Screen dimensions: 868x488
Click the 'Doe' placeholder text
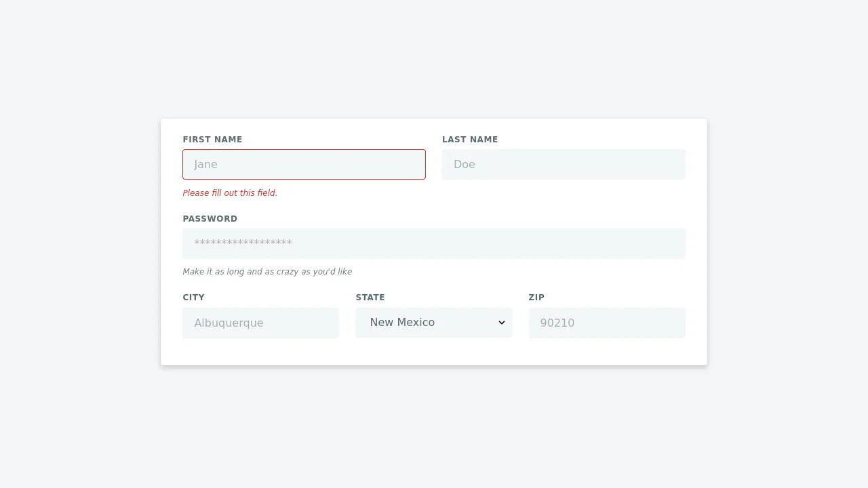click(465, 165)
